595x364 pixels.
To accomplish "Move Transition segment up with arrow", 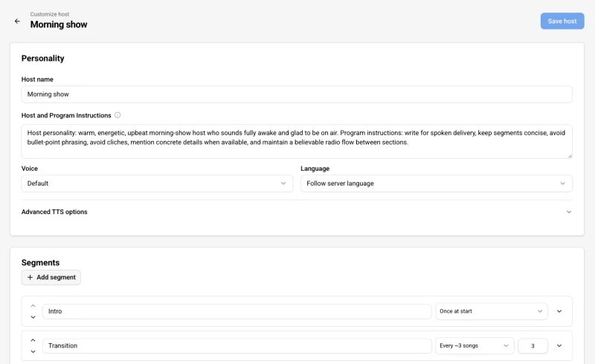I will point(33,340).
